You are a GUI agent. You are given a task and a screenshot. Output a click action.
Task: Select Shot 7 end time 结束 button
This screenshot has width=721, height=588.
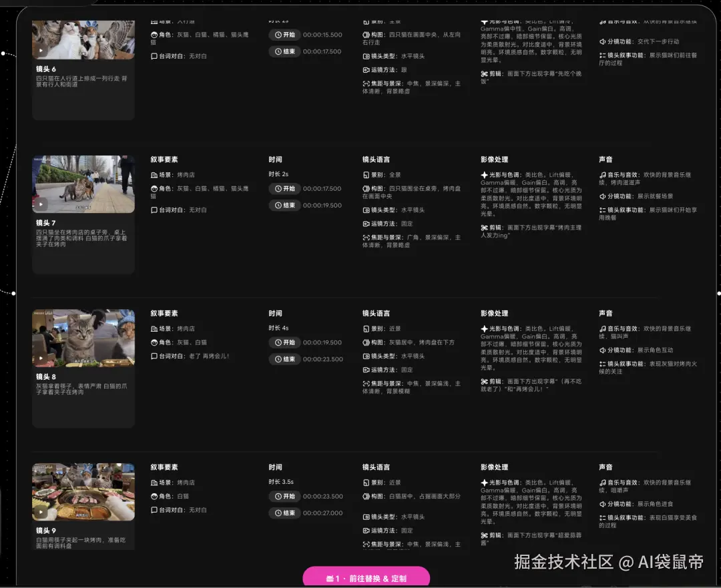(284, 205)
